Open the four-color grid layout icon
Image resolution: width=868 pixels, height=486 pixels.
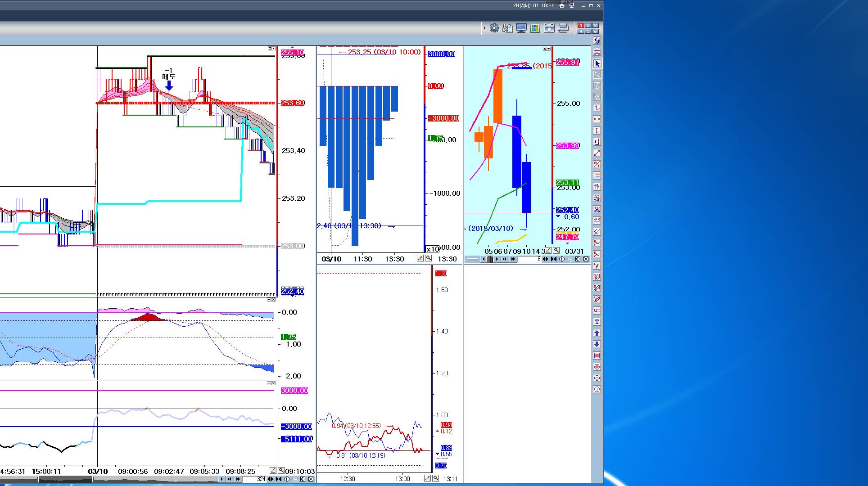pos(535,28)
